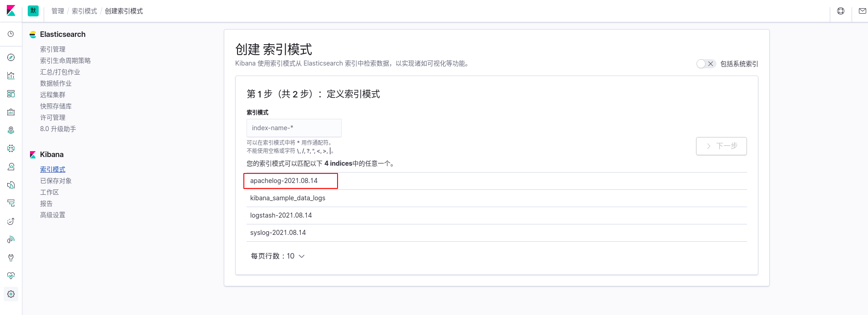Go to 索引模式 breadcrumb

click(85, 11)
